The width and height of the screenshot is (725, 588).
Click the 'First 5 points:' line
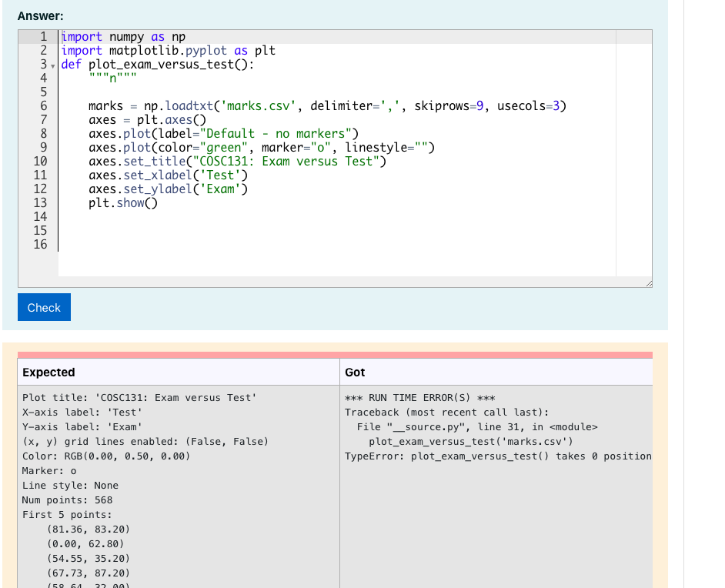tap(67, 514)
